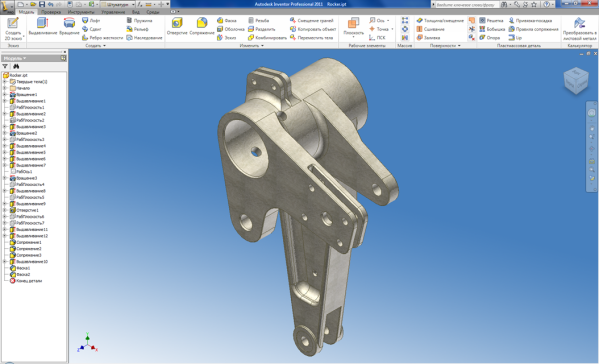This screenshot has width=599, height=364.
Task: Select the Резьба (Thread) tool
Action: click(x=259, y=21)
